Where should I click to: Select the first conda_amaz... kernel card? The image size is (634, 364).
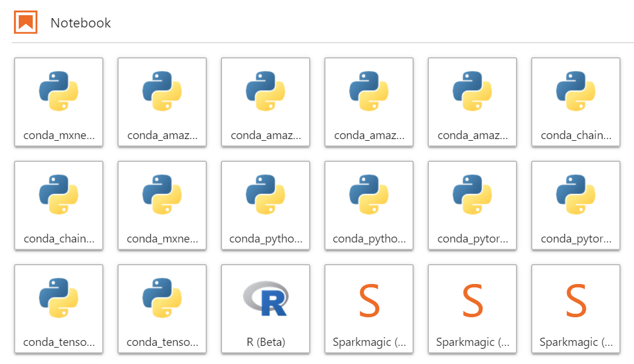(x=162, y=102)
